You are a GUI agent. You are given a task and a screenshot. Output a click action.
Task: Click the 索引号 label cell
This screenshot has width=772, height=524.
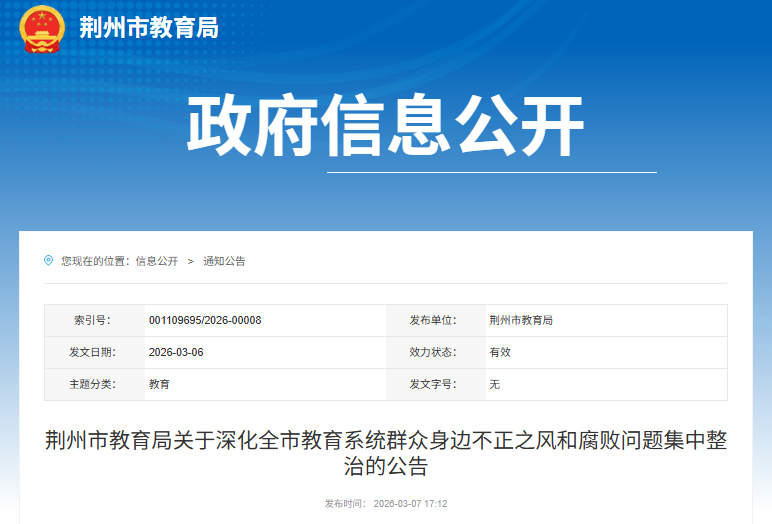click(92, 320)
